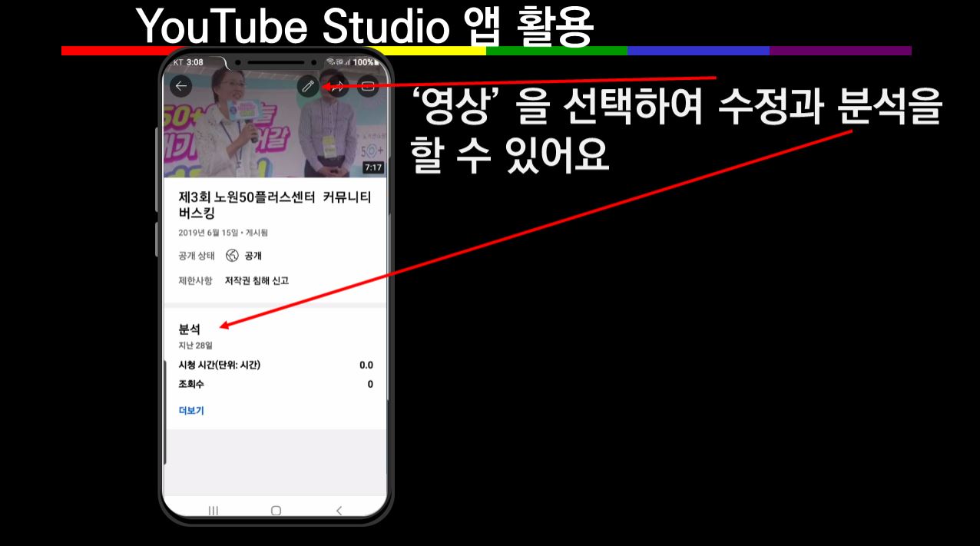980x546 pixels.
Task: Open the 더보기 analytics link
Action: pyautogui.click(x=191, y=411)
